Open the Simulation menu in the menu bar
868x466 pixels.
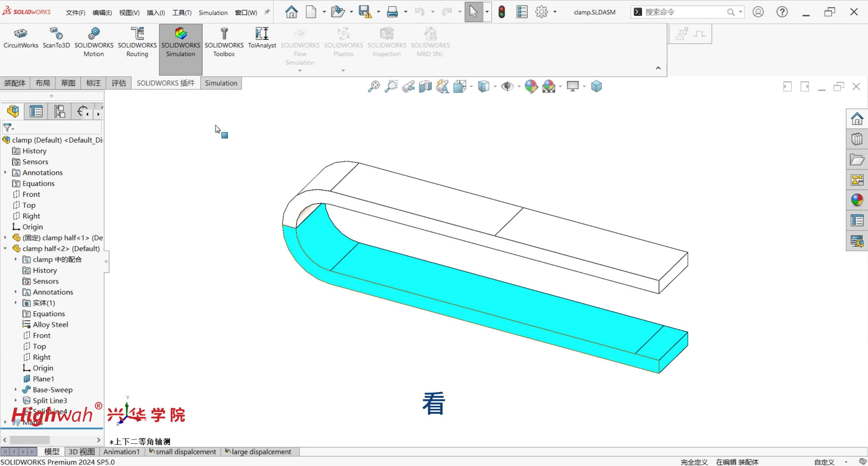(213, 13)
